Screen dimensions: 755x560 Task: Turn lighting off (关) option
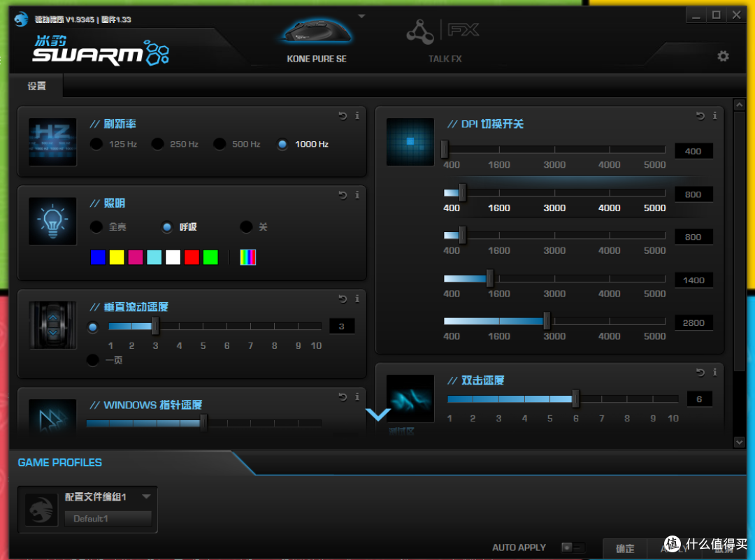[246, 227]
